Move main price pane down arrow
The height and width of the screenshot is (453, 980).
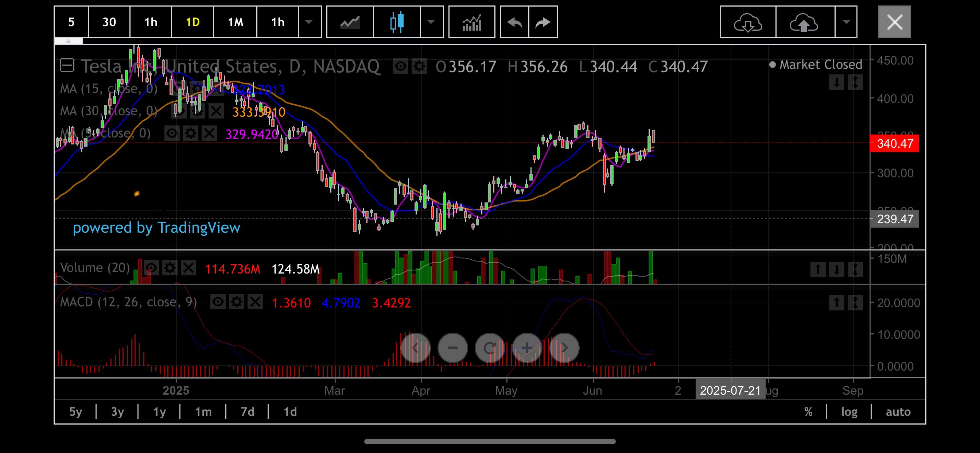[837, 82]
